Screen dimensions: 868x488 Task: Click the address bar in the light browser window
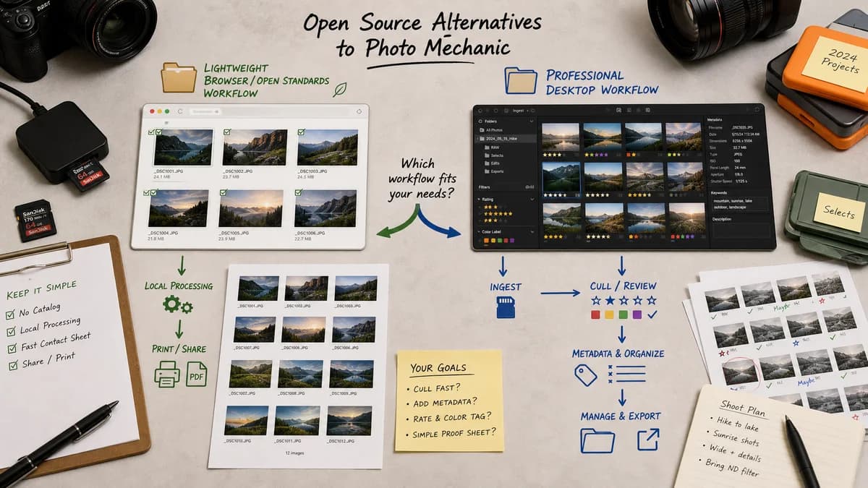pos(205,111)
